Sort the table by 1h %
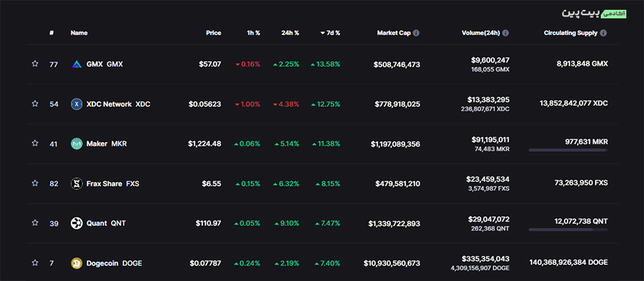This screenshot has height=281, width=644. pos(253,33)
